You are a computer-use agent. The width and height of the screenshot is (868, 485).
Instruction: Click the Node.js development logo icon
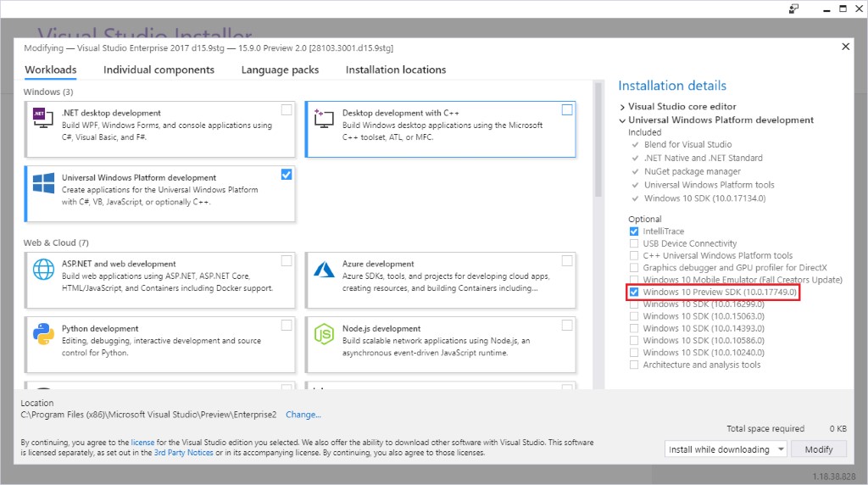324,334
